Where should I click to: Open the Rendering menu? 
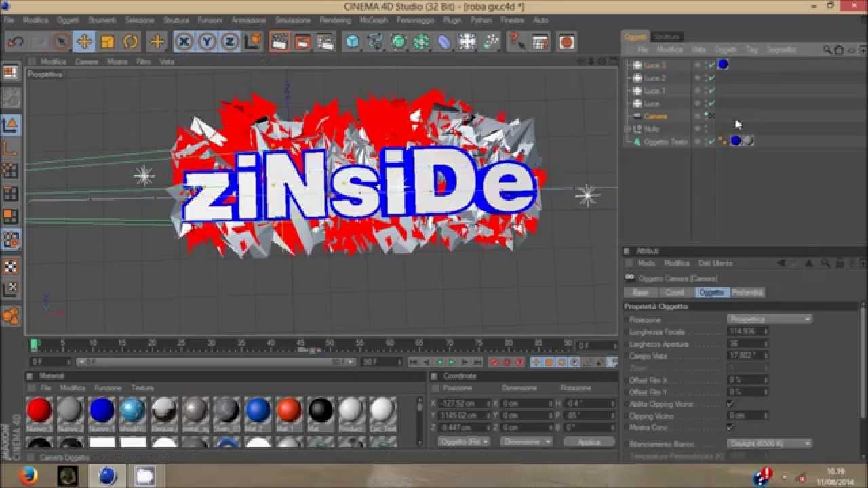coord(335,20)
